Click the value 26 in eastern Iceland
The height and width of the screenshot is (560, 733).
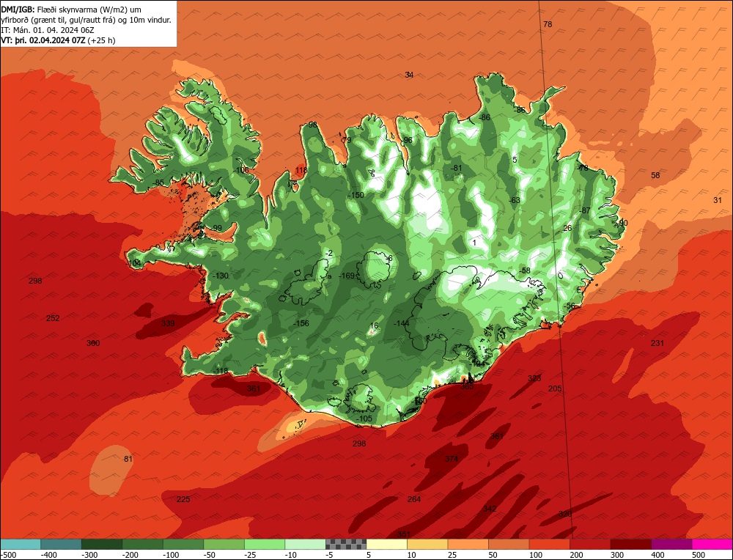coord(567,228)
